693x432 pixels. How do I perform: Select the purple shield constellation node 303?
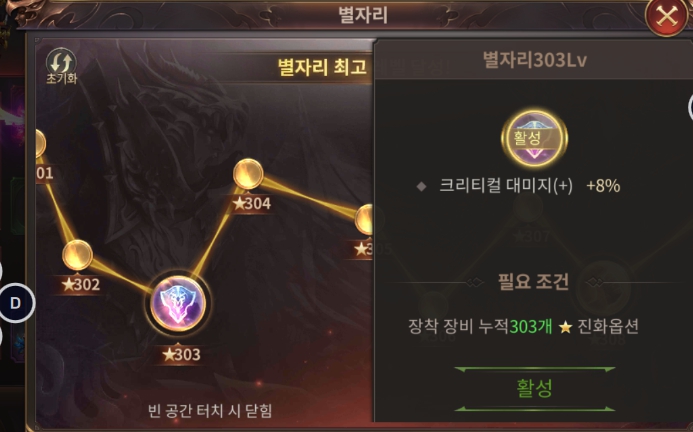[x=178, y=303]
